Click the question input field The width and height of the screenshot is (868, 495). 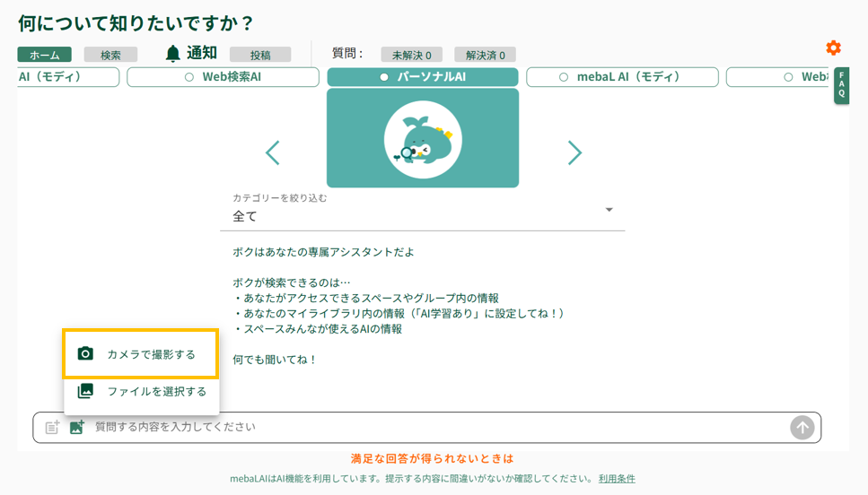(431, 428)
